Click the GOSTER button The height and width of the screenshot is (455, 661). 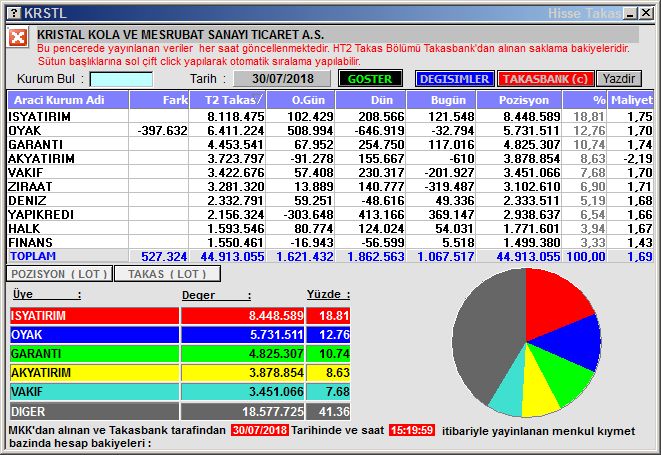tap(370, 79)
